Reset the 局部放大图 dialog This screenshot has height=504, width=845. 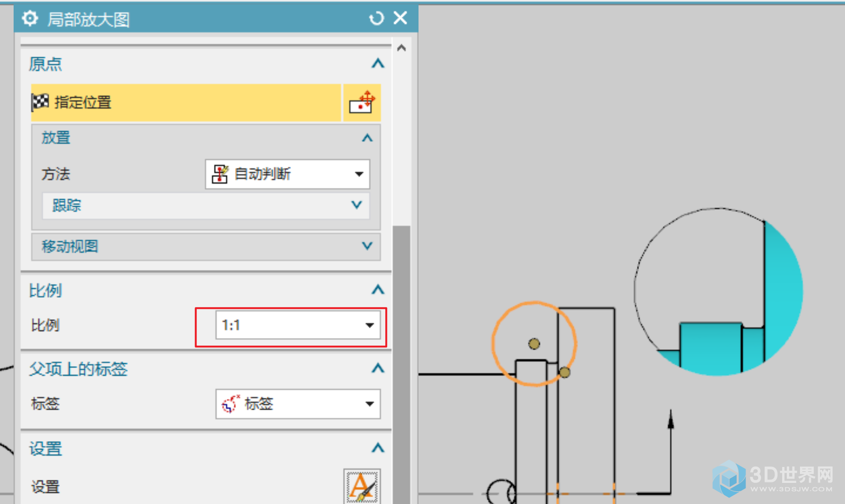point(376,19)
